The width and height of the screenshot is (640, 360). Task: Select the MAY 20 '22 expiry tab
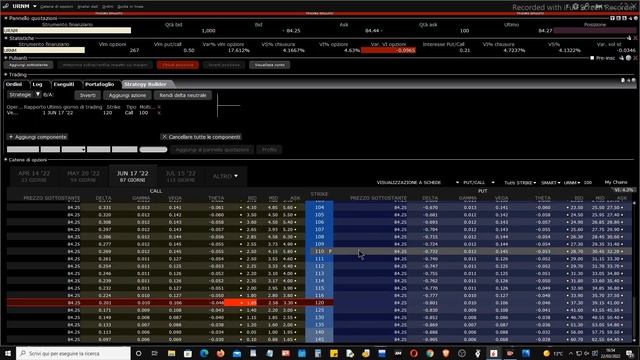(x=83, y=176)
